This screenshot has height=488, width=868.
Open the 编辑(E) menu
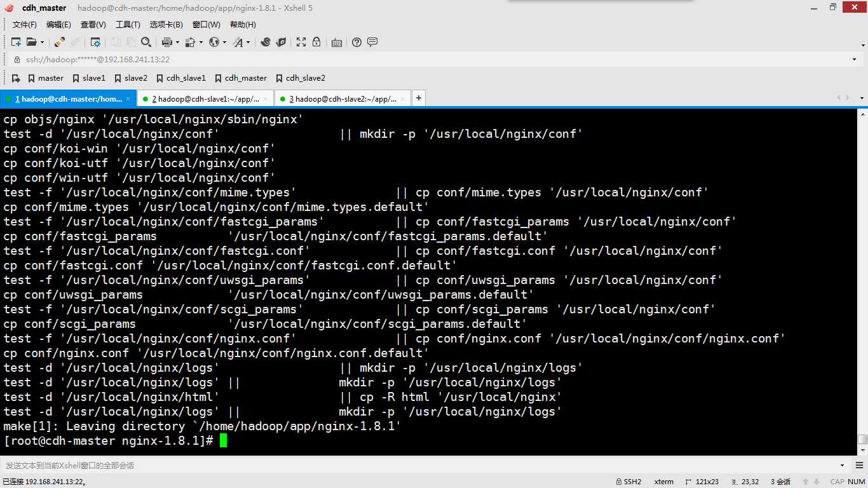pyautogui.click(x=58, y=25)
